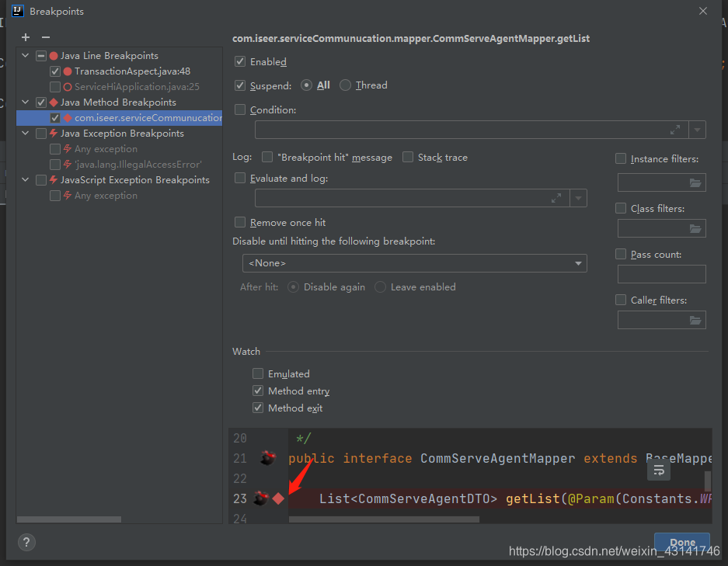
Task: Remove selected breakpoint with minus icon
Action: tap(45, 36)
